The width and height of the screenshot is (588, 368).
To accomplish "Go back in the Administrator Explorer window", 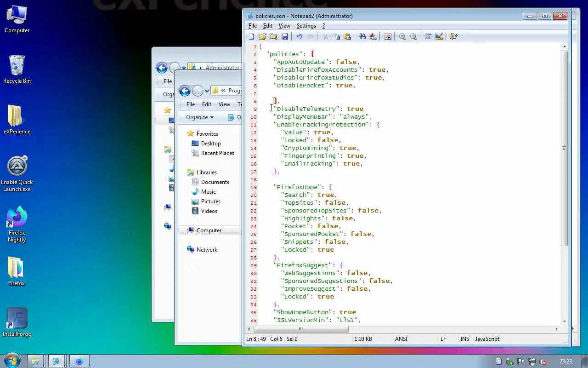I will (x=162, y=68).
